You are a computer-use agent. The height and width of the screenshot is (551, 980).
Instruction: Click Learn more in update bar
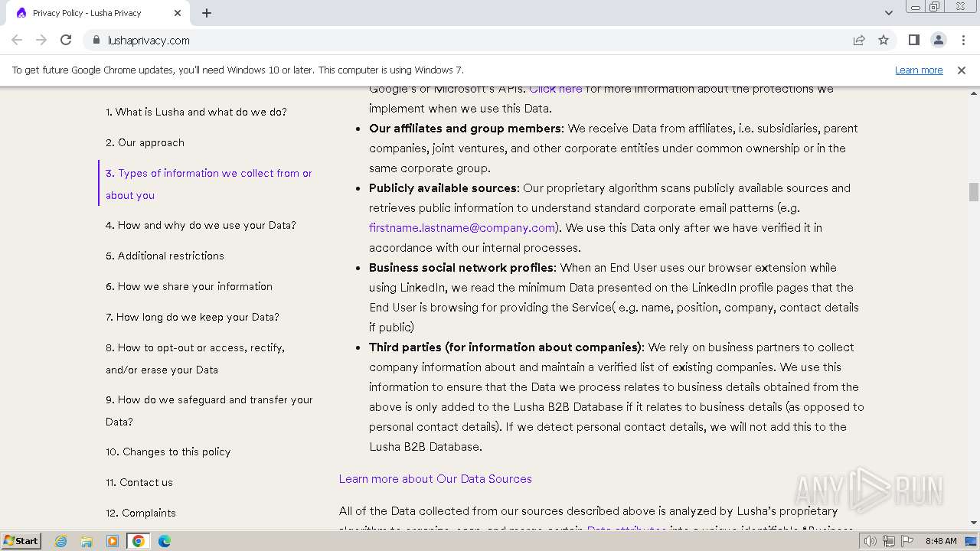coord(919,70)
